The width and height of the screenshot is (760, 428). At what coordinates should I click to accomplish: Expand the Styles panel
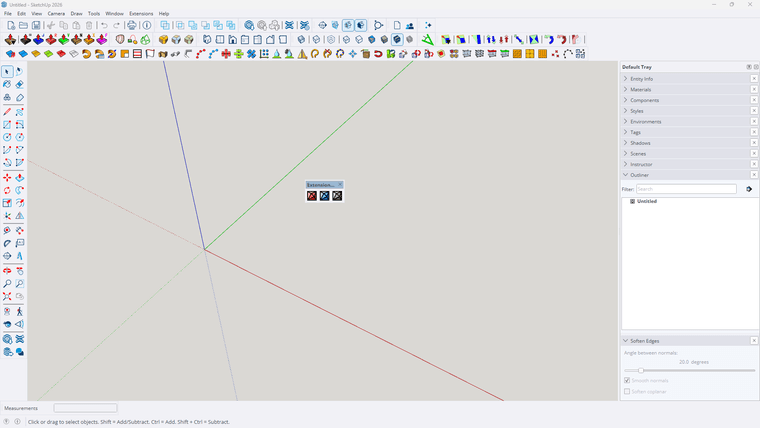pos(685,111)
